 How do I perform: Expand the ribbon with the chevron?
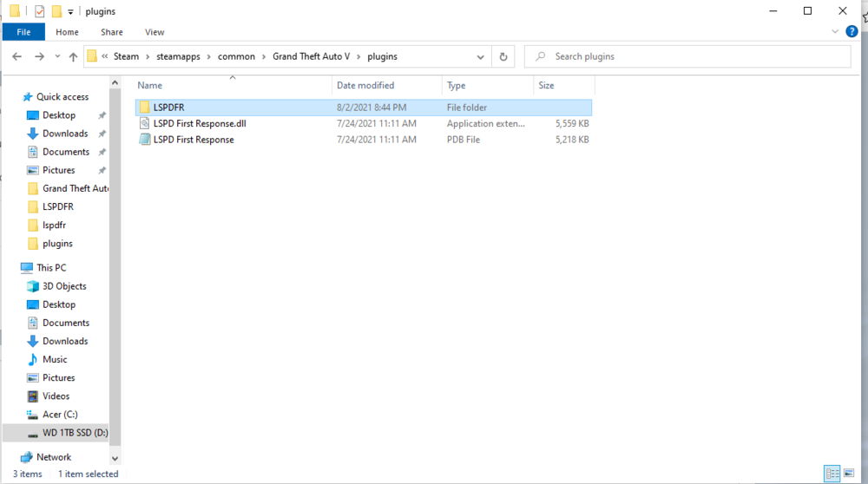pyautogui.click(x=835, y=31)
